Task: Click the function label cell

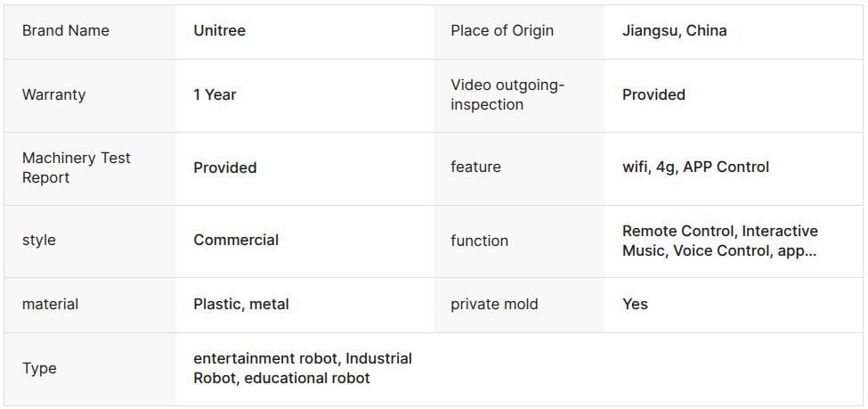Action: 479,241
